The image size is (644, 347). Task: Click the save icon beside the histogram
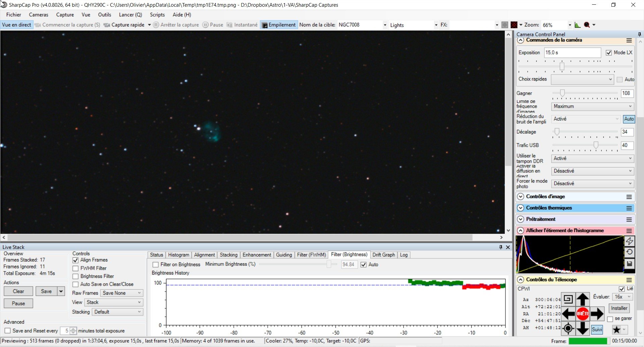(630, 263)
